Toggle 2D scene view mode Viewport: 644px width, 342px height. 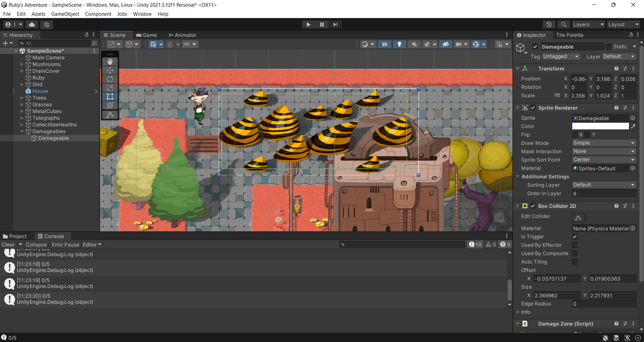point(385,44)
